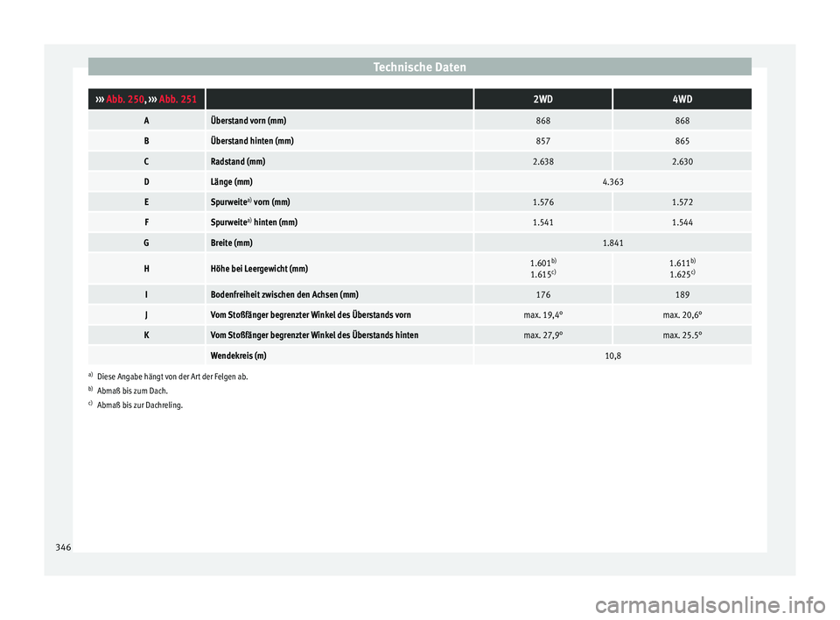Image resolution: width=840 pixels, height=620 pixels.
Task: Click the 4WD angle value max. 20,6°
Action: click(x=682, y=315)
